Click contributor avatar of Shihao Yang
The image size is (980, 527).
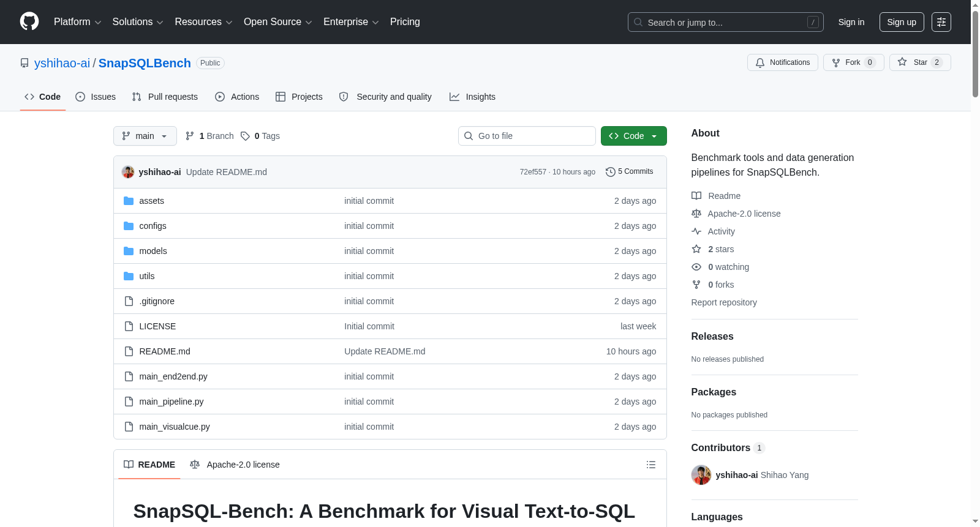701,475
